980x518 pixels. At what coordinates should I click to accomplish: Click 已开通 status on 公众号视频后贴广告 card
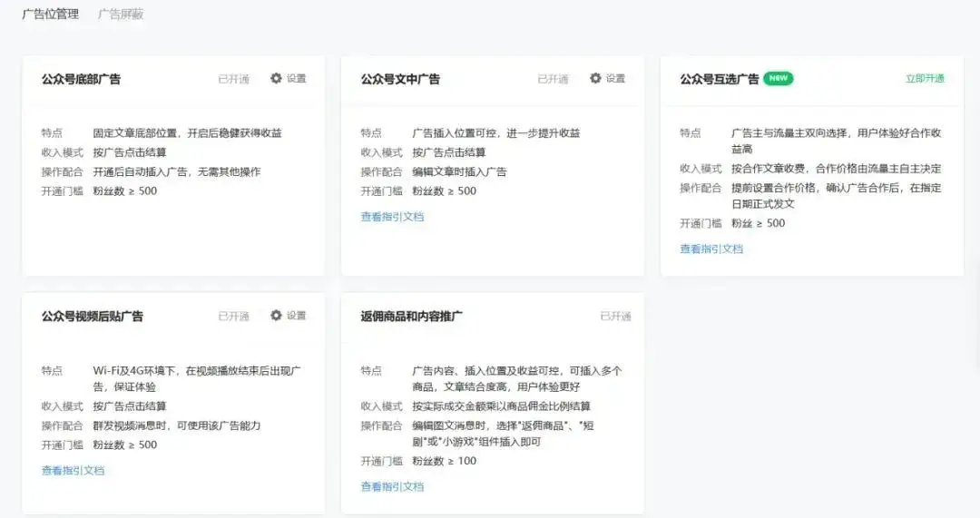point(233,317)
